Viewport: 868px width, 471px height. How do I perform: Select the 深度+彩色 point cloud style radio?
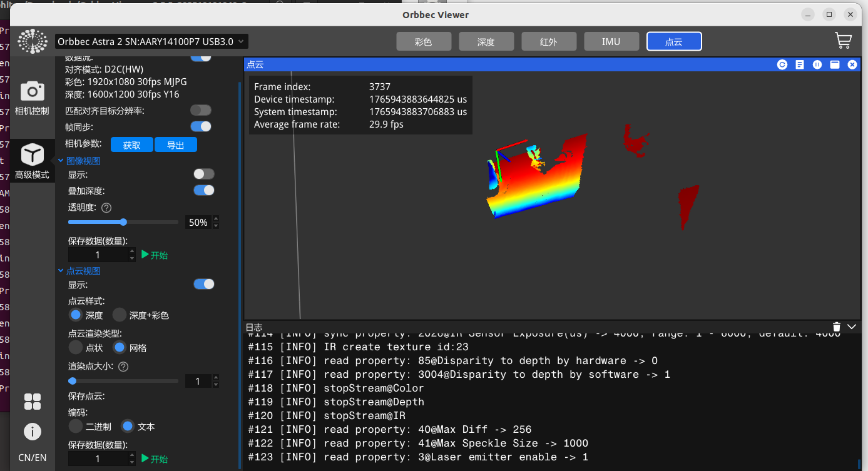coord(120,315)
